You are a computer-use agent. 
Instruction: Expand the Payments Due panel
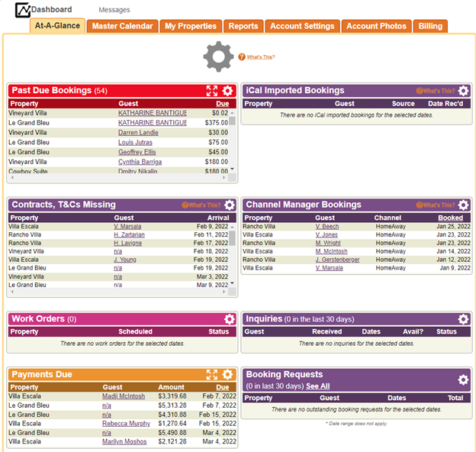(x=212, y=375)
